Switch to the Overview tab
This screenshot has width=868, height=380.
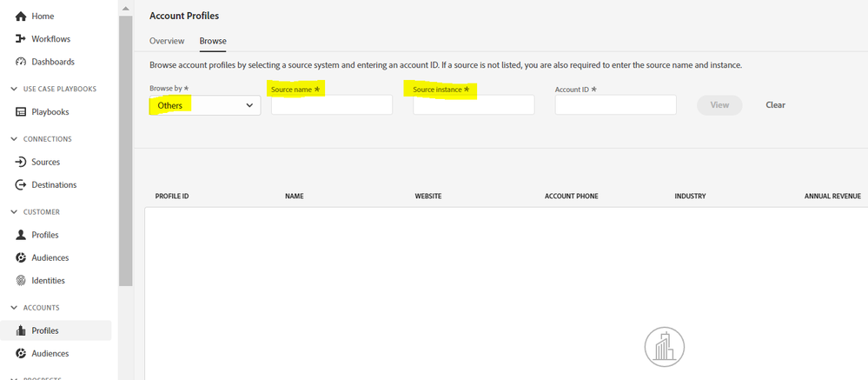[167, 41]
